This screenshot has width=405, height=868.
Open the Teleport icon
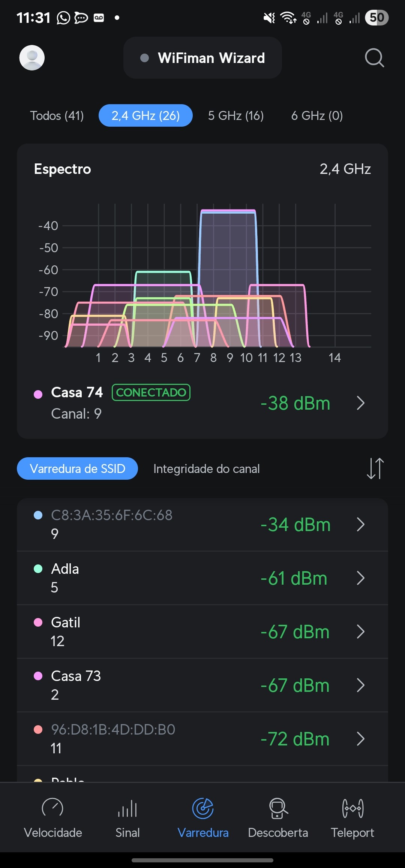point(352,808)
